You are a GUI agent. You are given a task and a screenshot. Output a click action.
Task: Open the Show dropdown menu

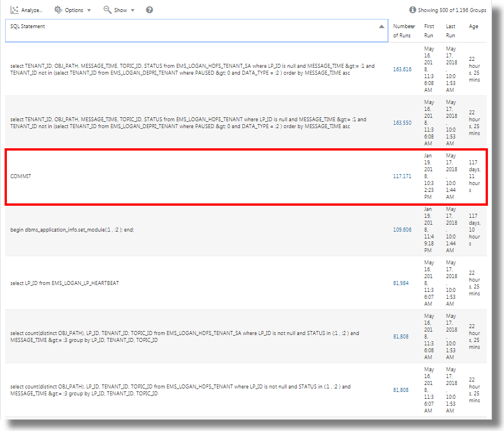pos(131,10)
